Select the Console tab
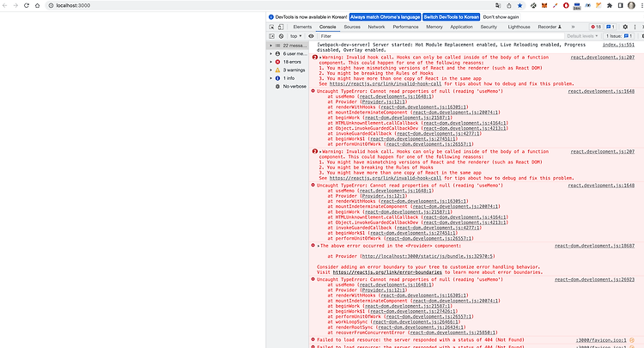Screen dimensions: 644x348 (327, 27)
